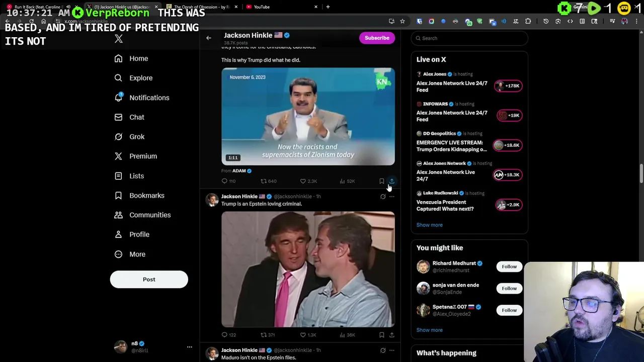644x362 pixels.
Task: Click the Search X input field
Action: 469,38
